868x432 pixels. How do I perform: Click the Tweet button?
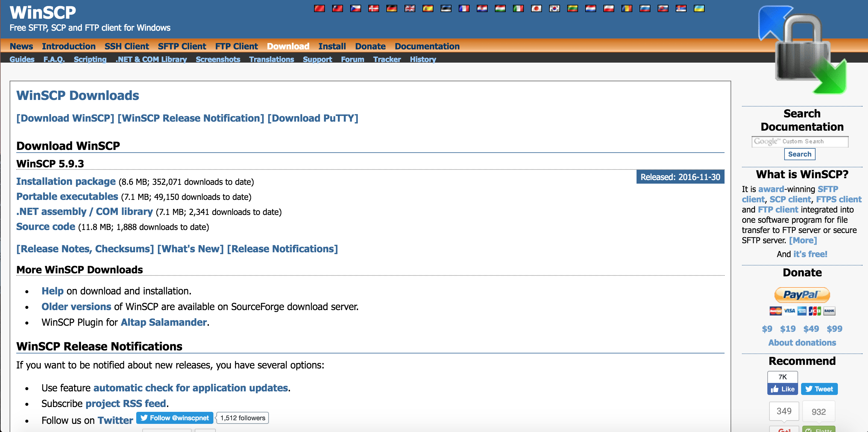point(819,389)
